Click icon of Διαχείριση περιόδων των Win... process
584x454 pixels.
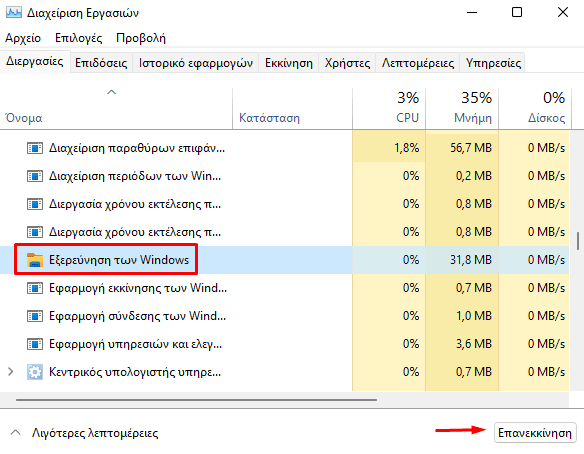(35, 176)
